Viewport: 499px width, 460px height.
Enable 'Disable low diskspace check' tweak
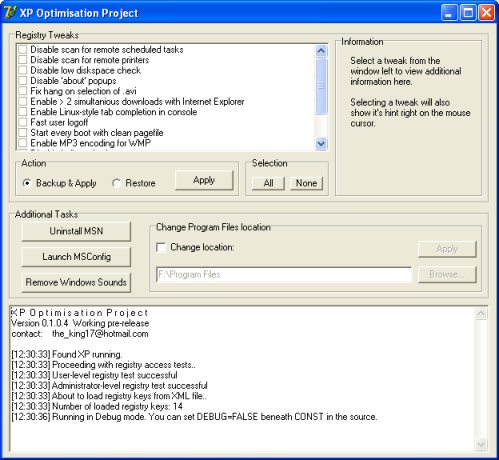coord(23,70)
